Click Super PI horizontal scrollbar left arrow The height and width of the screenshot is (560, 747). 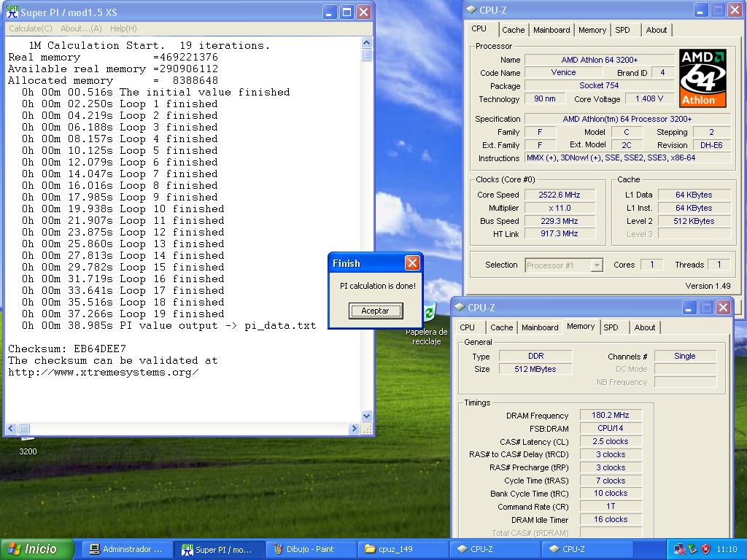11,429
